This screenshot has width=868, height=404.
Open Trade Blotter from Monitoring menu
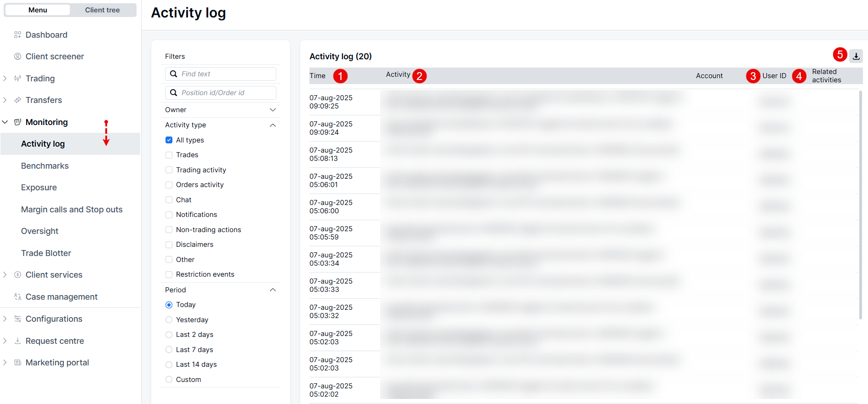(x=46, y=253)
